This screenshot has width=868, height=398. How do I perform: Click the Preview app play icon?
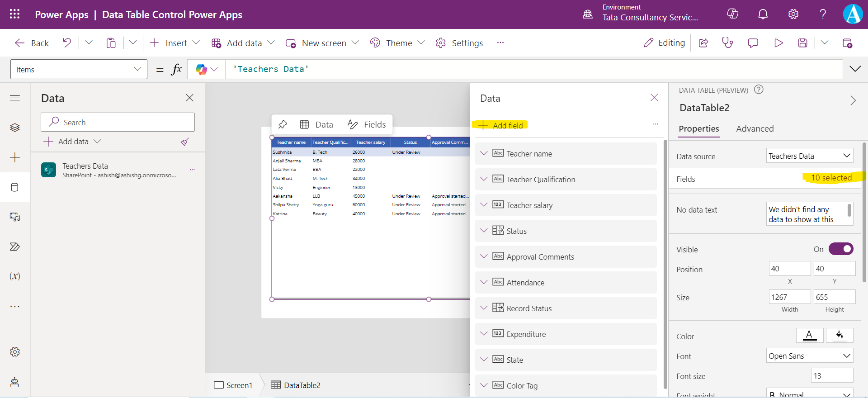pos(778,43)
